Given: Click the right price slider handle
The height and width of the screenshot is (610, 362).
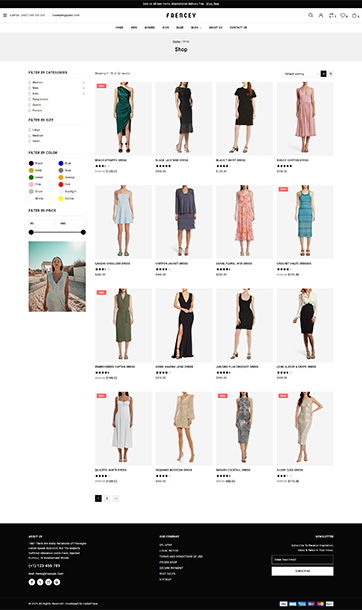Looking at the screenshot, I should [x=83, y=232].
